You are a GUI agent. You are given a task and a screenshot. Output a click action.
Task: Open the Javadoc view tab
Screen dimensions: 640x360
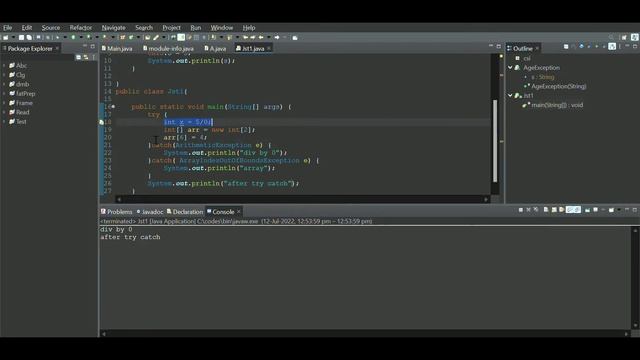(x=150, y=211)
